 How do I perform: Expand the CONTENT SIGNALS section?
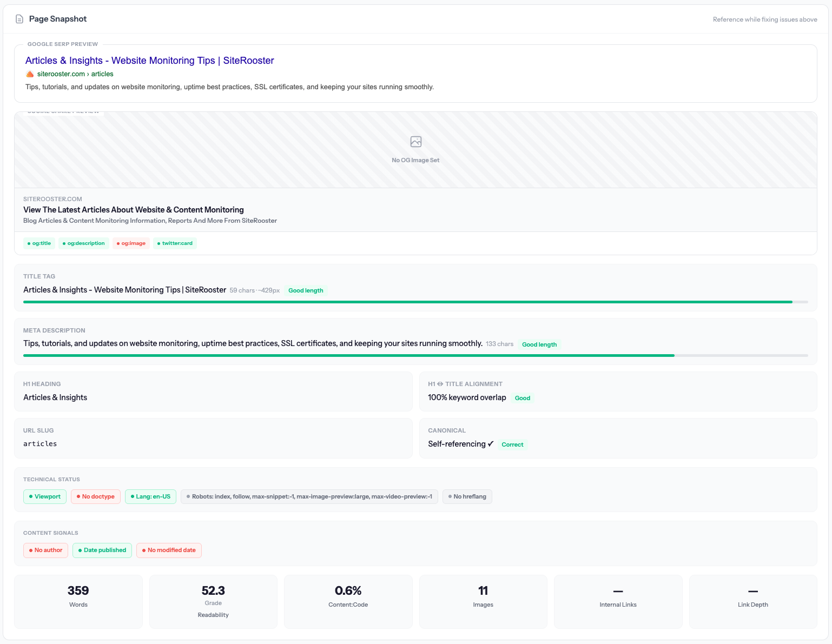50,533
